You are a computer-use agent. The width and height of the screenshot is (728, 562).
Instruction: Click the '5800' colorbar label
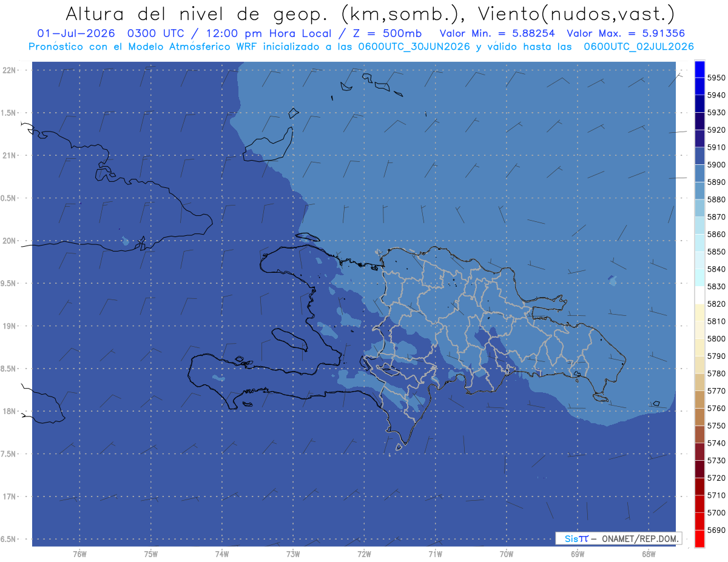pos(716,339)
